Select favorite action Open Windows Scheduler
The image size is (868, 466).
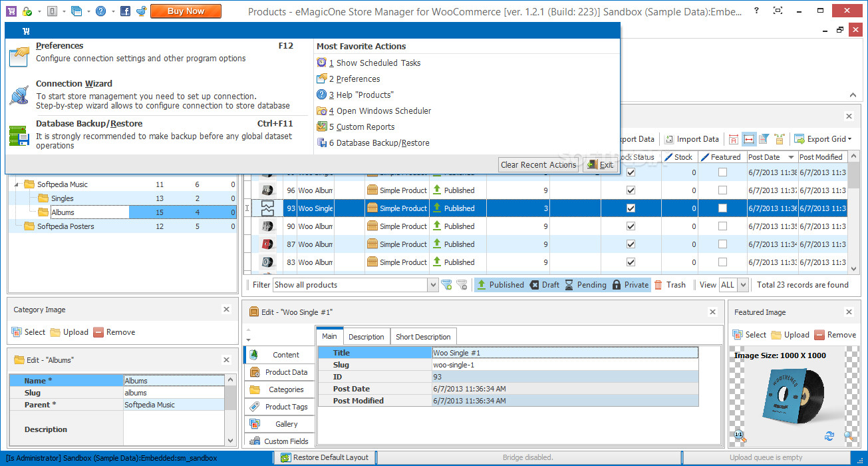[374, 111]
